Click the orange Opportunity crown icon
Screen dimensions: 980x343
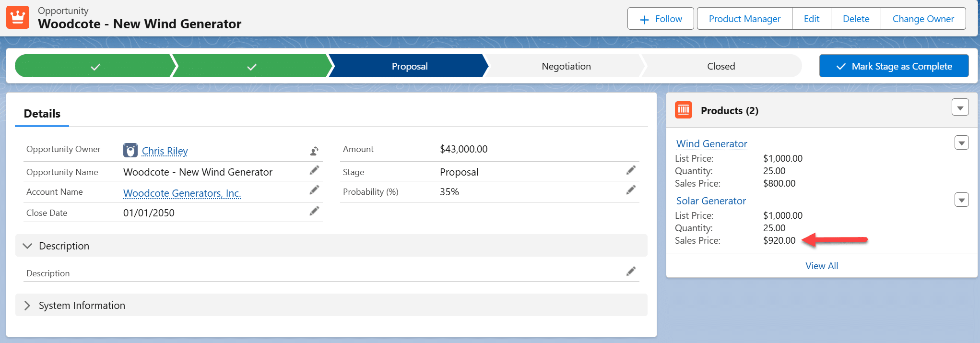[x=18, y=17]
